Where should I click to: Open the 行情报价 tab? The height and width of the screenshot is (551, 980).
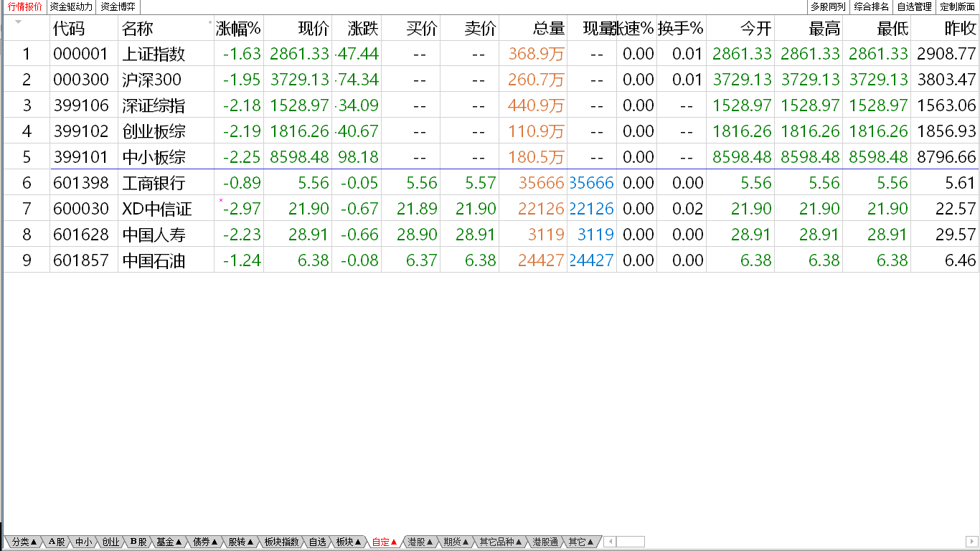24,7
